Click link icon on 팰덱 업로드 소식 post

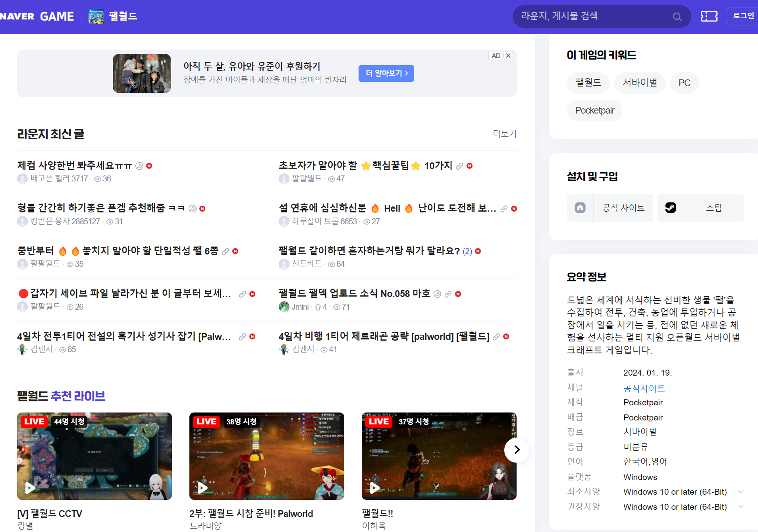pos(448,294)
